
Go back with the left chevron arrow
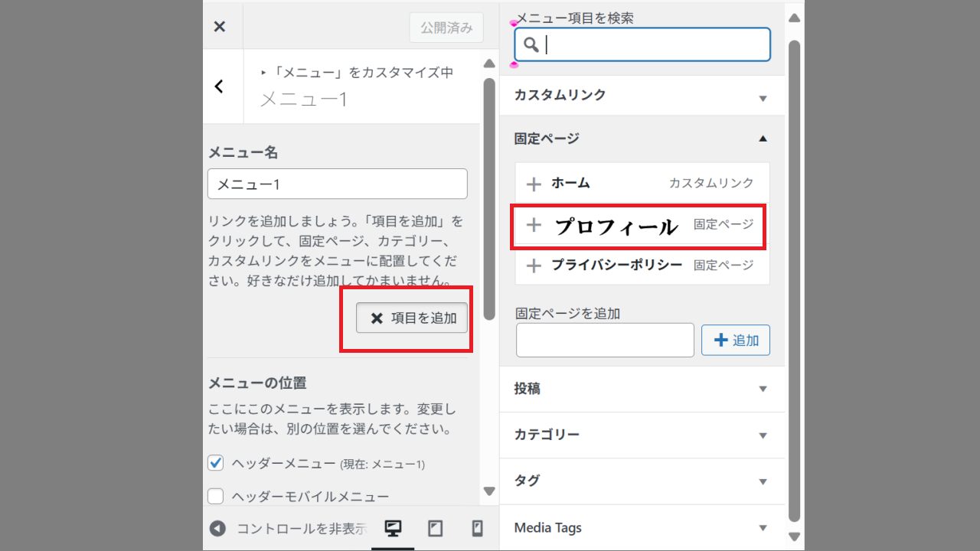220,86
